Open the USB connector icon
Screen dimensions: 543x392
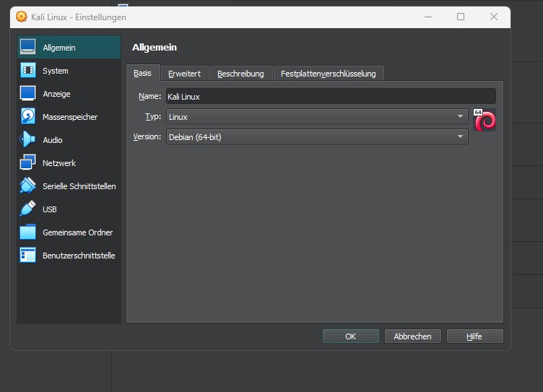[x=27, y=209]
